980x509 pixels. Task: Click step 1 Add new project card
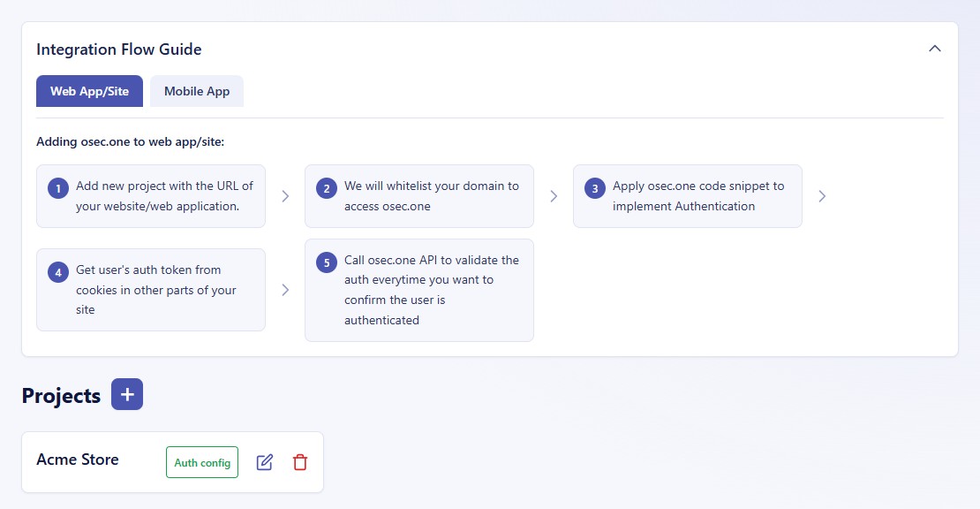click(151, 196)
